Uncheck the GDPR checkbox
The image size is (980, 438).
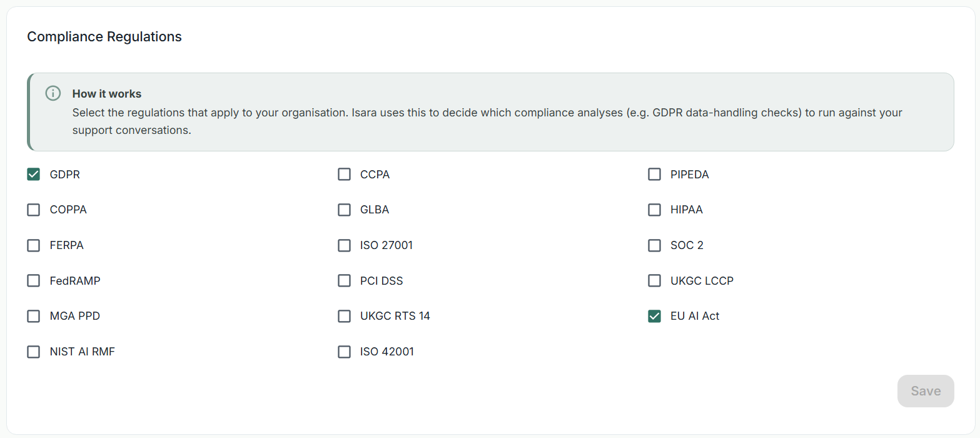pos(34,175)
